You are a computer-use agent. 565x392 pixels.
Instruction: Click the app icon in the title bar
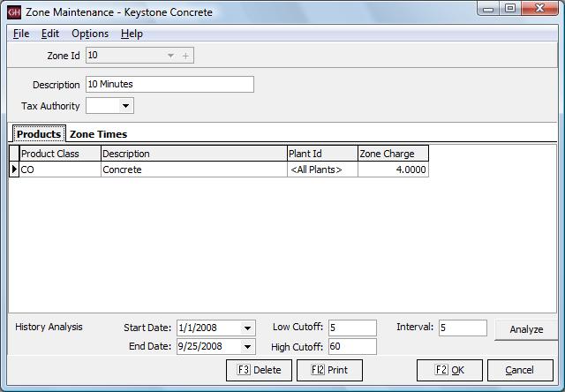click(x=14, y=12)
